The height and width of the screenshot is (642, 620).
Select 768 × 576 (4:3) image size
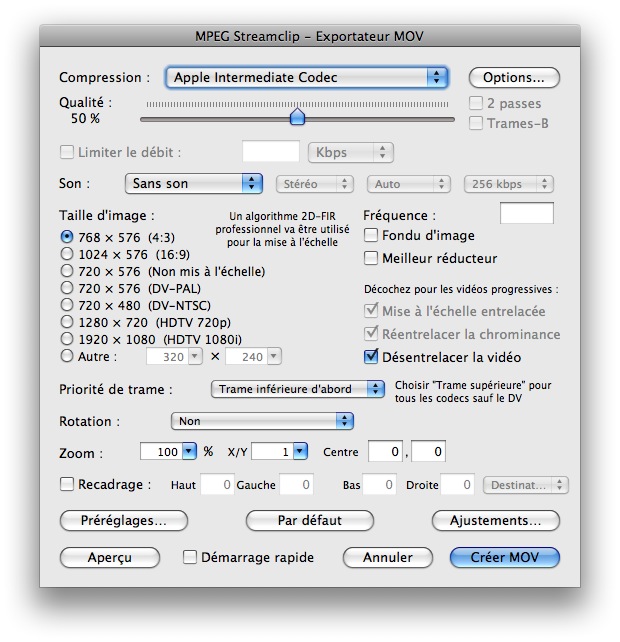(67, 237)
